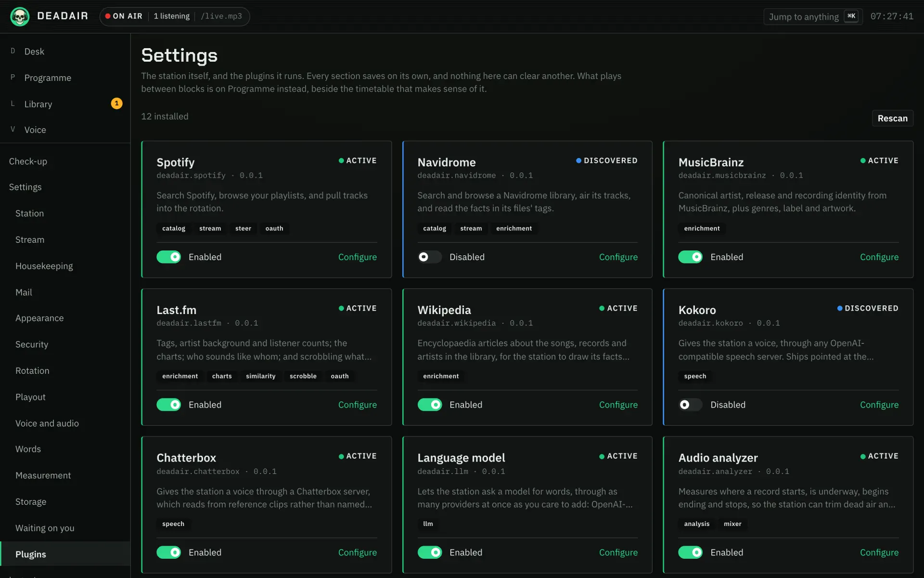This screenshot has height=578, width=924.
Task: Open the Library notification badge
Action: [116, 104]
